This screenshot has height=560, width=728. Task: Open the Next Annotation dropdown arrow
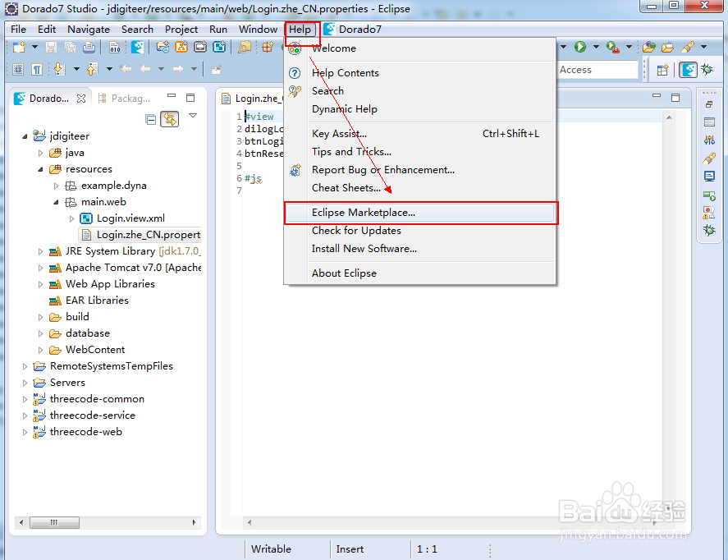click(76, 70)
